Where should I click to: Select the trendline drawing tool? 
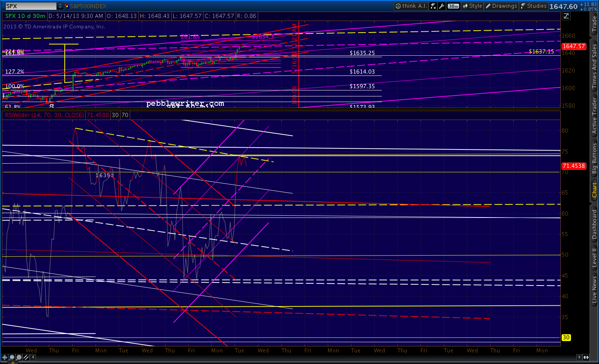click(x=26, y=357)
